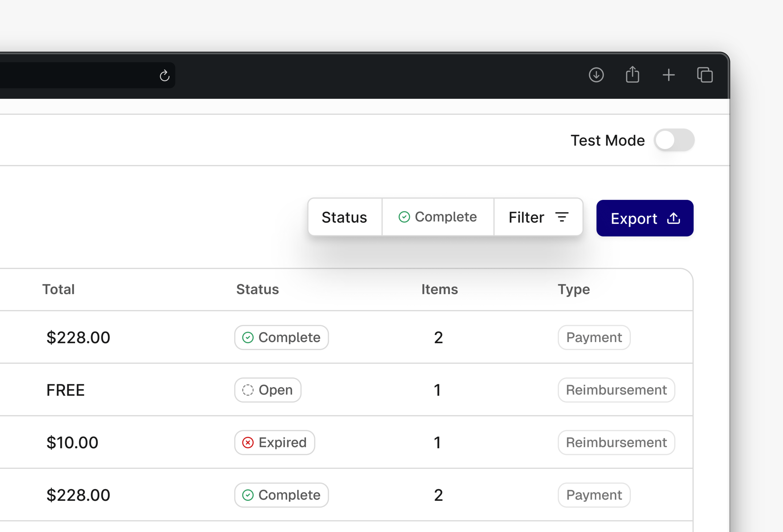
Task: Show tab overview icon
Action: point(705,75)
